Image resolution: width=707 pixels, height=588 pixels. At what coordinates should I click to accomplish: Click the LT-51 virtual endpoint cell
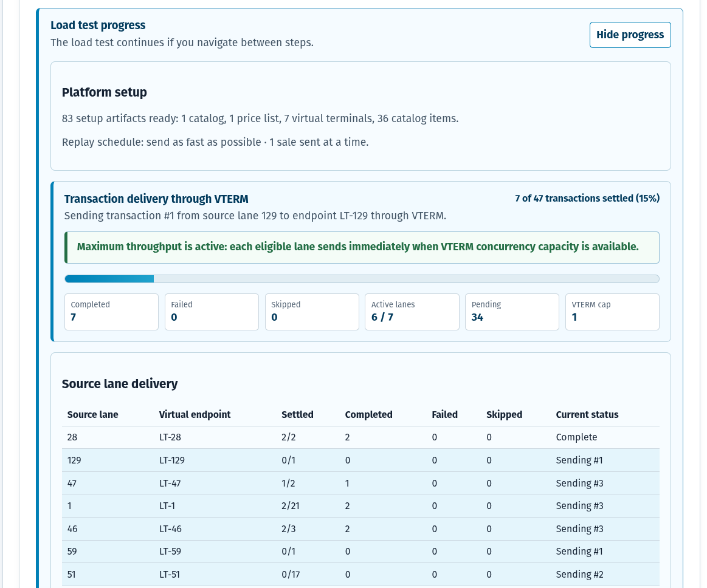pos(170,575)
